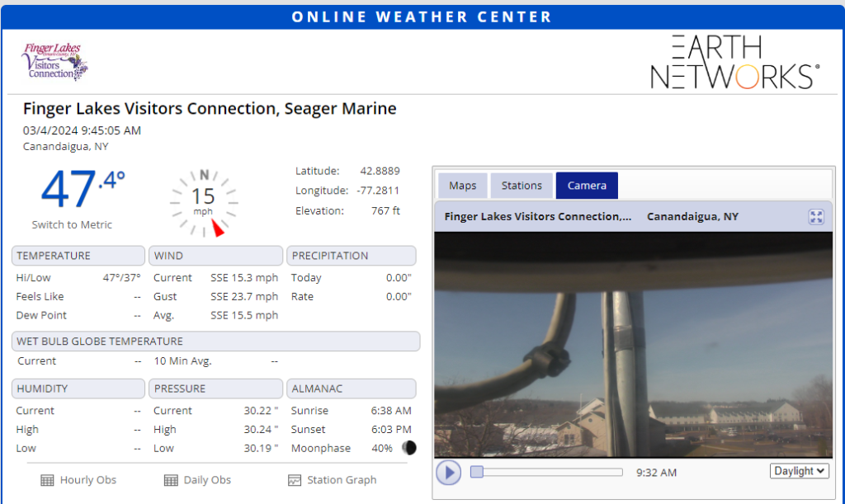Click the Switch to Metric link
The width and height of the screenshot is (845, 504).
[x=72, y=224]
